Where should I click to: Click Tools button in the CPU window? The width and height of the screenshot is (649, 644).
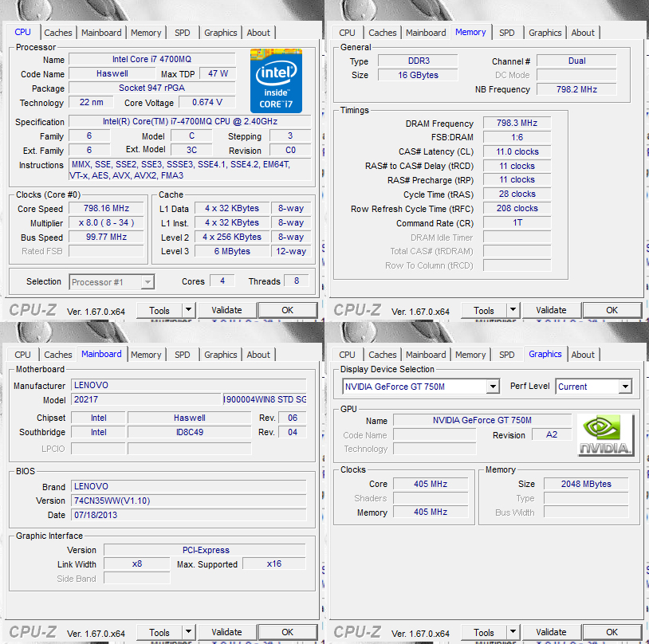159,310
